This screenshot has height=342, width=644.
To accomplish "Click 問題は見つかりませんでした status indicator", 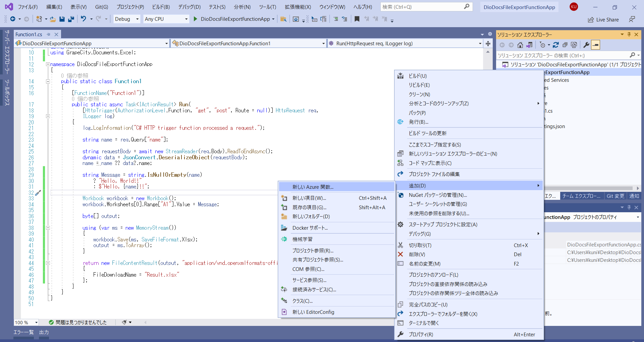I will point(77,323).
